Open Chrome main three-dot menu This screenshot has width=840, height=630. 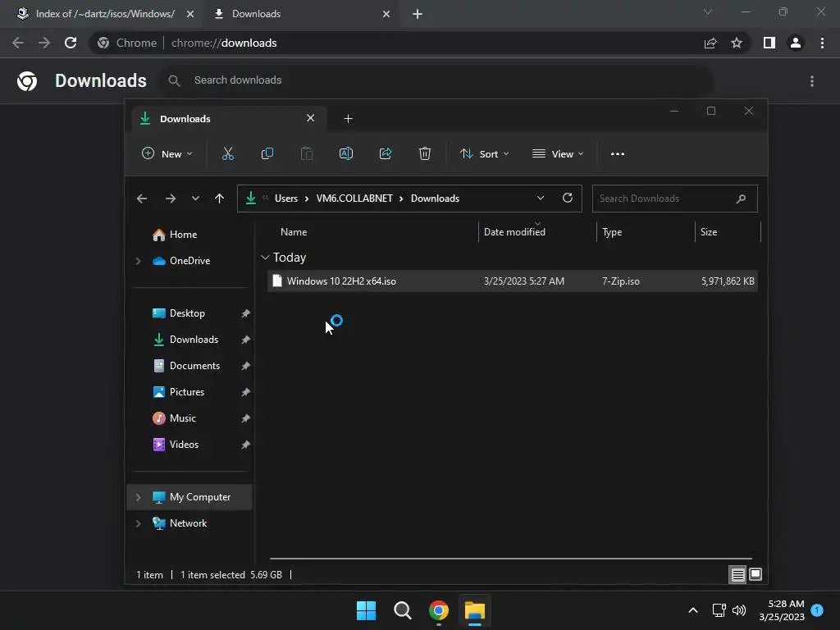(822, 43)
